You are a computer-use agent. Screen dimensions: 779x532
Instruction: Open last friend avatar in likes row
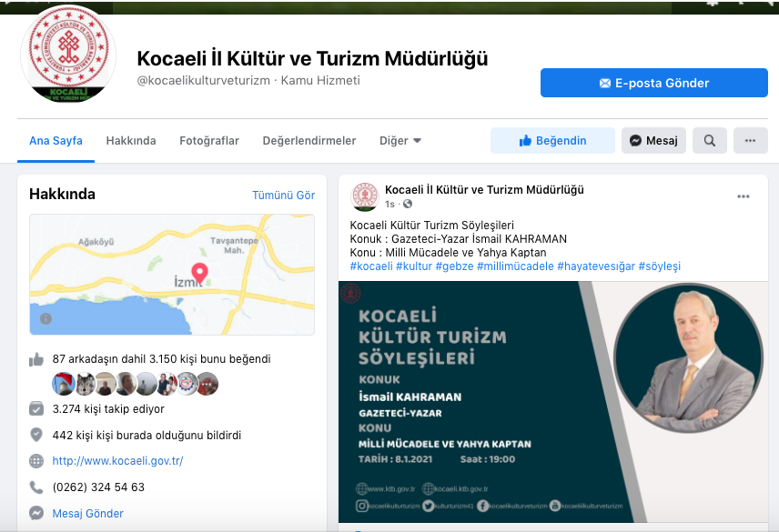point(207,384)
